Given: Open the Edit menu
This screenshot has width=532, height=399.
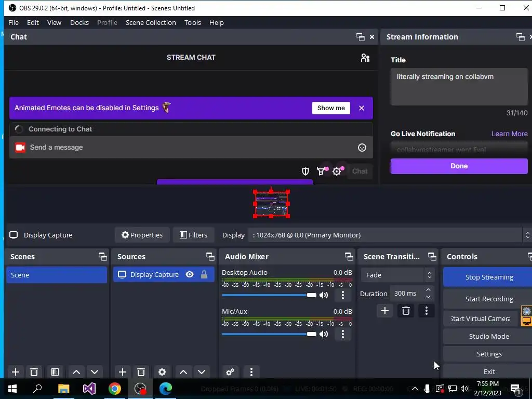Looking at the screenshot, I should (x=33, y=22).
